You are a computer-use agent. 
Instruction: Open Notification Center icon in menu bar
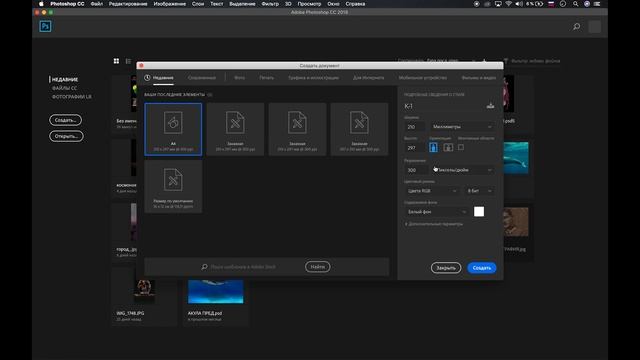point(597,4)
